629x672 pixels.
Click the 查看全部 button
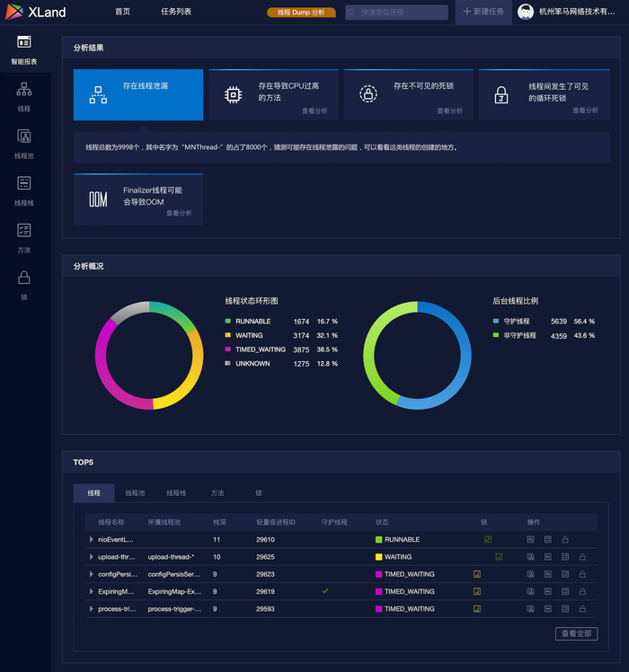point(576,633)
